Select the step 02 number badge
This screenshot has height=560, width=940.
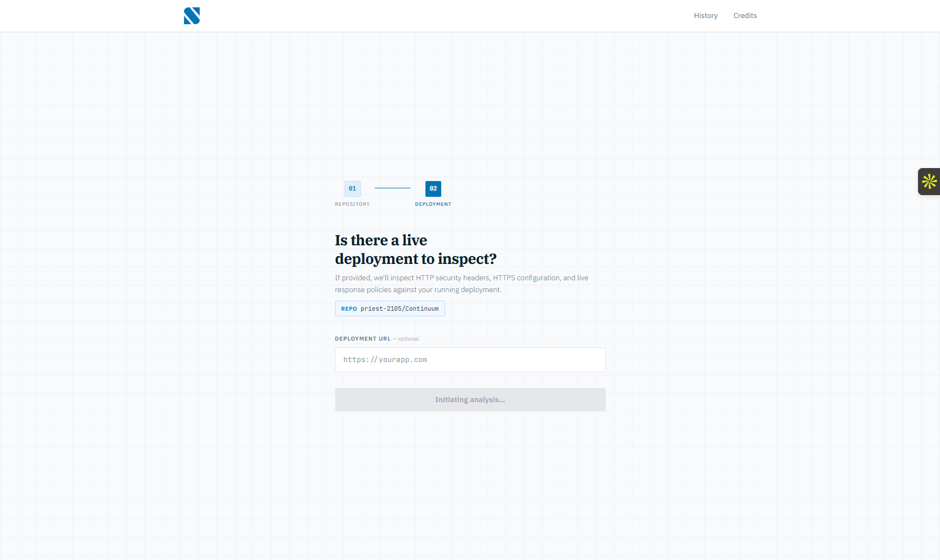(x=433, y=188)
